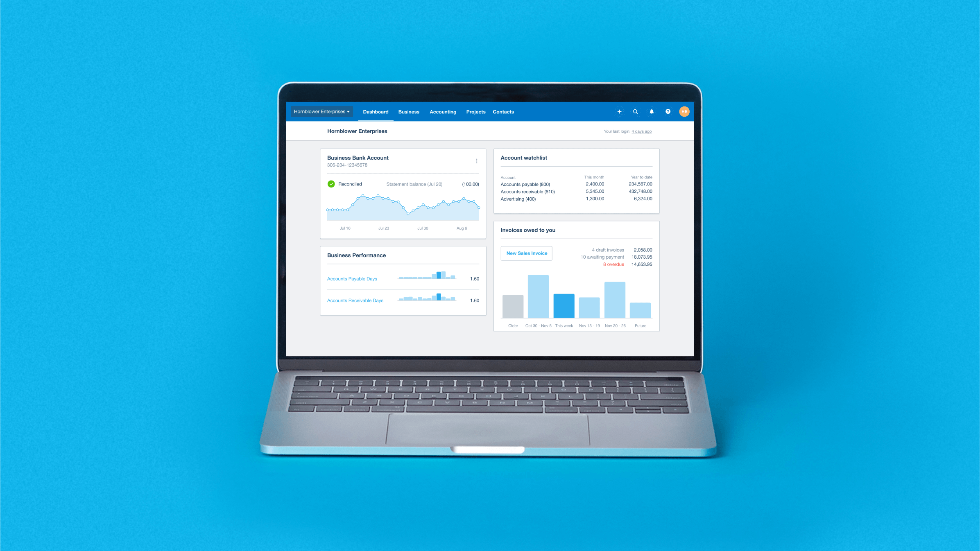This screenshot has width=980, height=551.
Task: Expand the Business menu item in navbar
Action: pos(407,111)
